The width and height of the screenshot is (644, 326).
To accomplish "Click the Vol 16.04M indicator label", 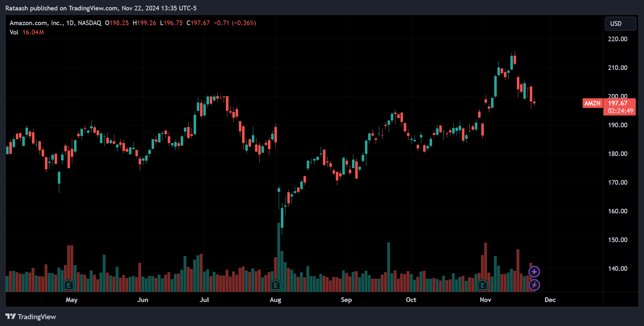I will click(x=27, y=32).
